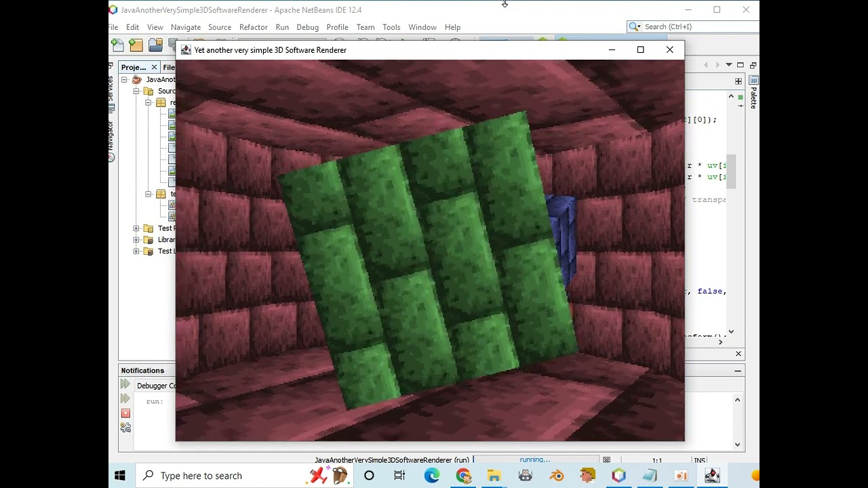
Task: Open the Run menu
Action: pos(282,27)
